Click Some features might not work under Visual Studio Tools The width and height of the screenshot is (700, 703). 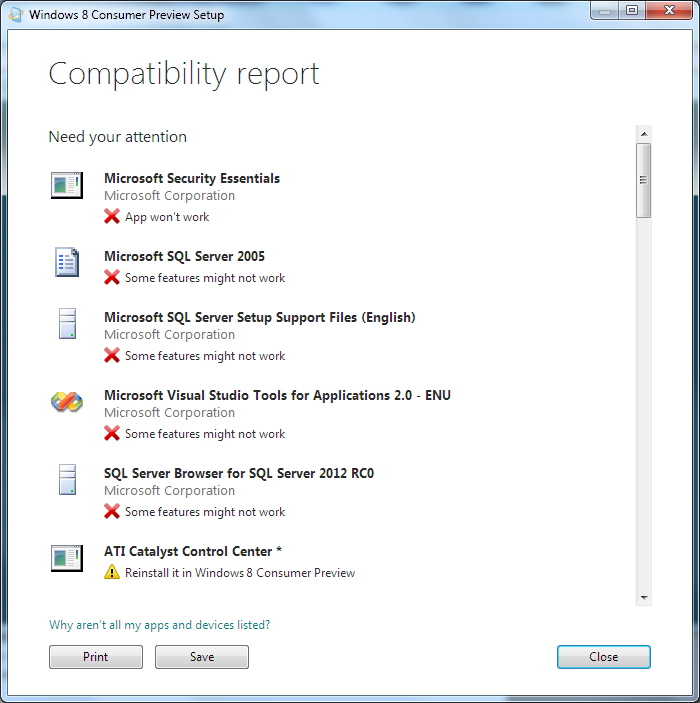(205, 434)
